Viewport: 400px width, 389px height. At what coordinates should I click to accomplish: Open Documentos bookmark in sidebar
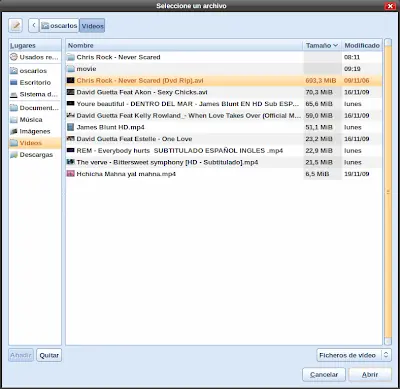point(35,108)
